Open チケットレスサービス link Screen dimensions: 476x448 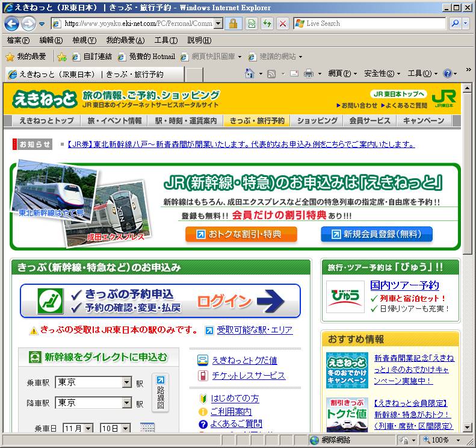pyautogui.click(x=249, y=375)
